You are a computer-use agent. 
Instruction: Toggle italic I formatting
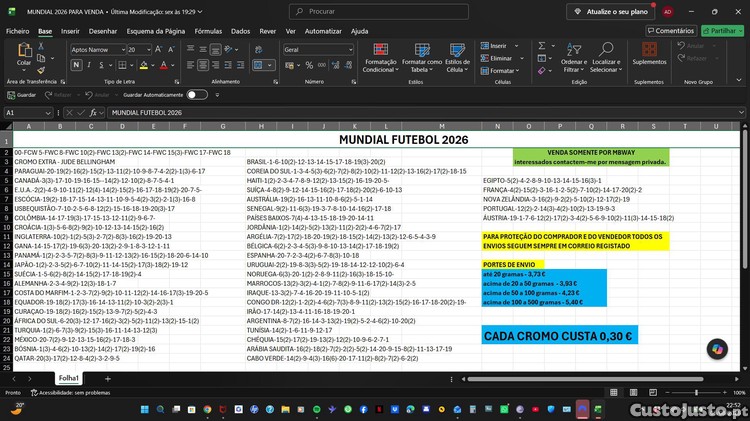pos(89,65)
